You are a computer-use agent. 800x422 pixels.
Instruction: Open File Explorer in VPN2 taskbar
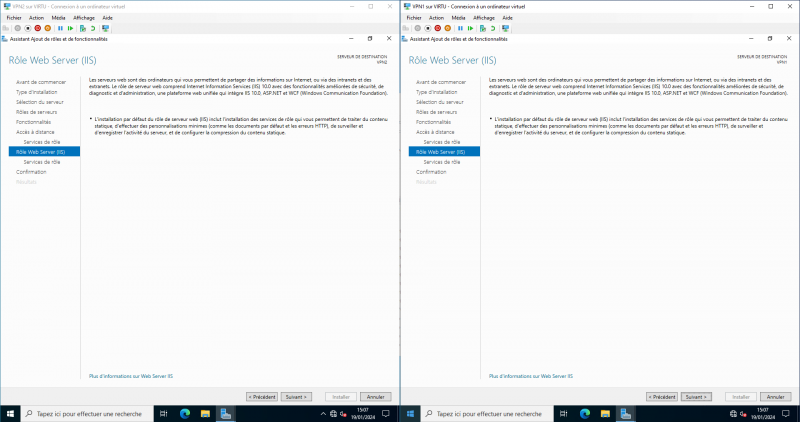[x=205, y=414]
